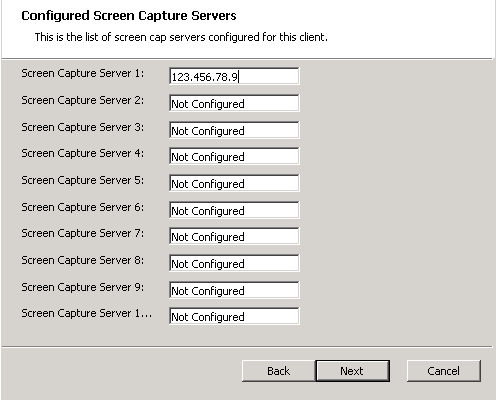496x400 pixels.
Task: Click the Screen Capture Server 2 label
Action: pyautogui.click(x=83, y=100)
